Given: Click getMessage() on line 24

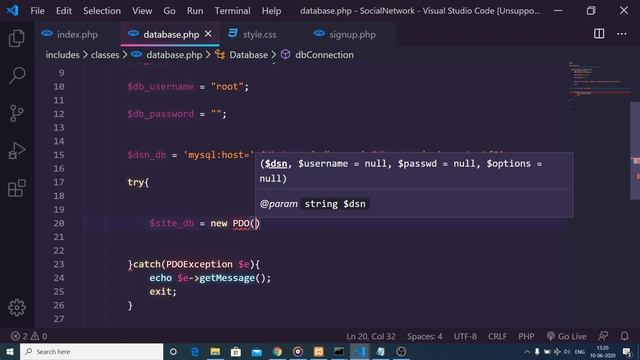Looking at the screenshot, I should (x=232, y=278).
